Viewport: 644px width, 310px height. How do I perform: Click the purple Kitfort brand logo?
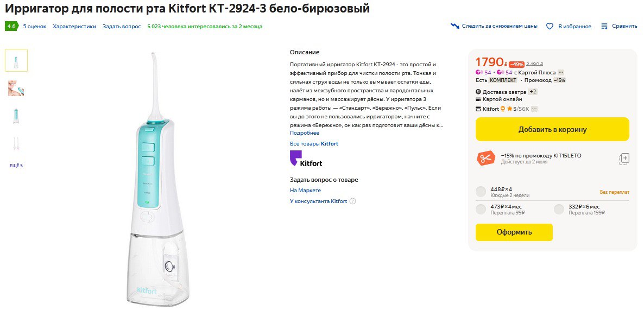point(306,159)
